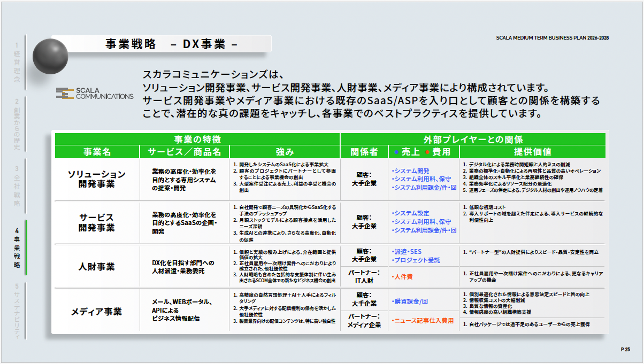Select the サービス／商品名 column header

coord(185,152)
